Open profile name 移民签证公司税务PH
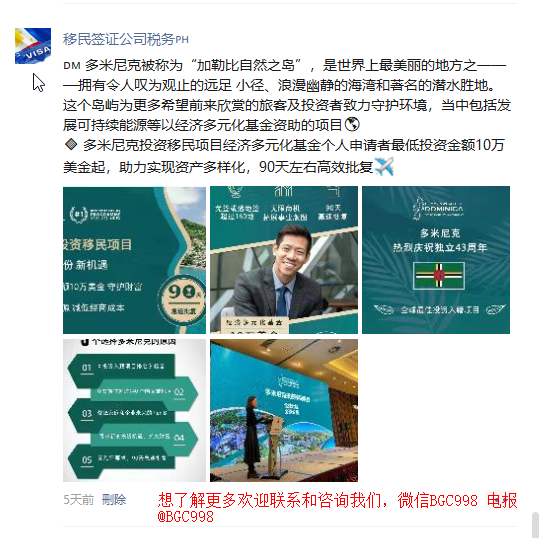 126,39
